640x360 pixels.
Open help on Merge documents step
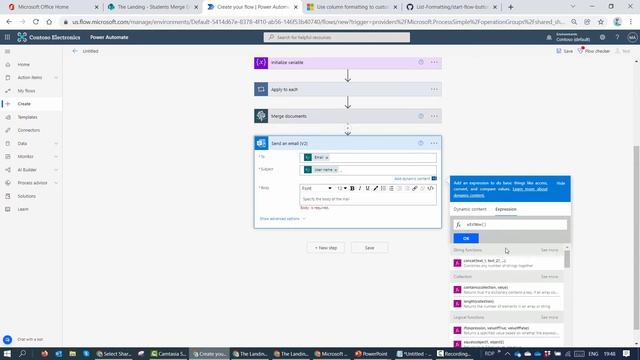(421, 116)
